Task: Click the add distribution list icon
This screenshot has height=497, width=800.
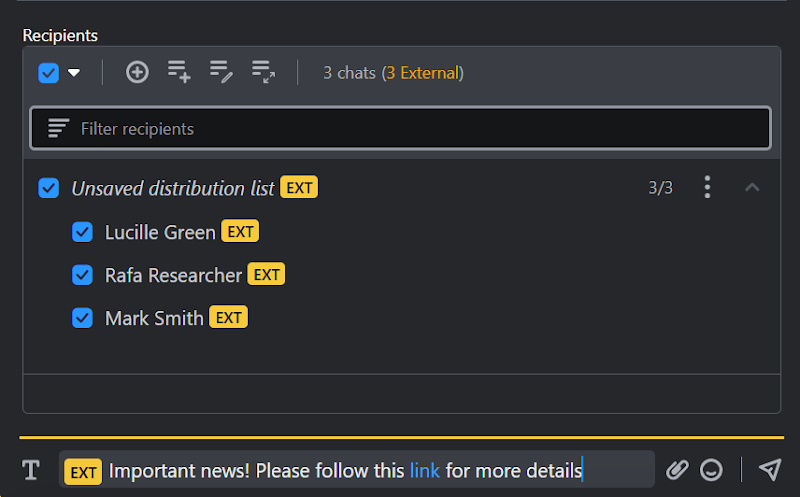Action: pos(179,72)
